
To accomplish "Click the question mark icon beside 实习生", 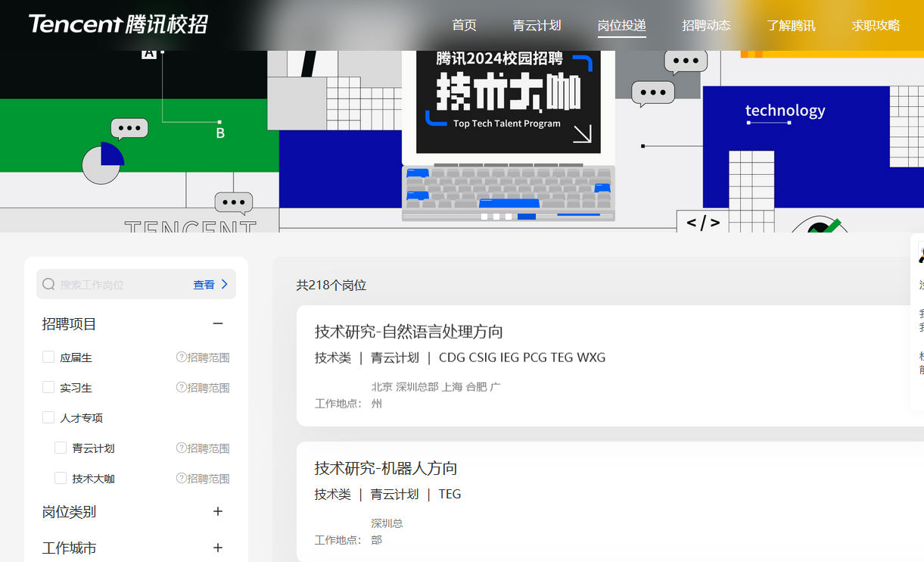I will pyautogui.click(x=181, y=387).
